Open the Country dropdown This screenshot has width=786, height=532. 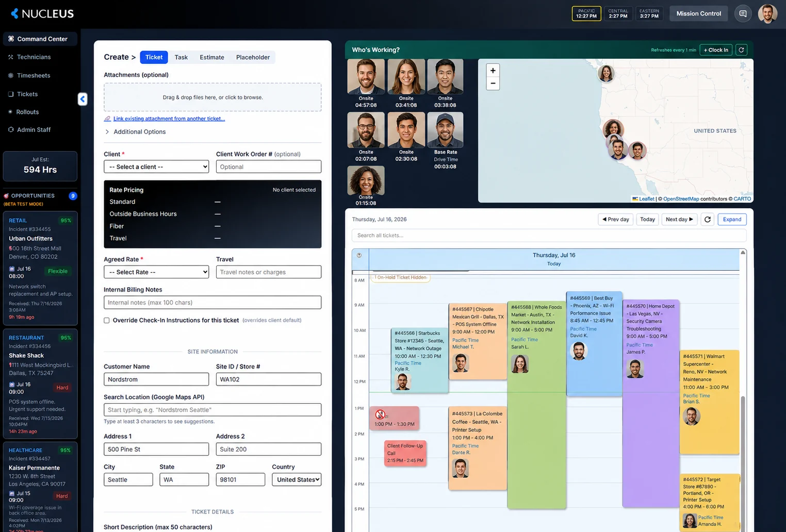[297, 480]
